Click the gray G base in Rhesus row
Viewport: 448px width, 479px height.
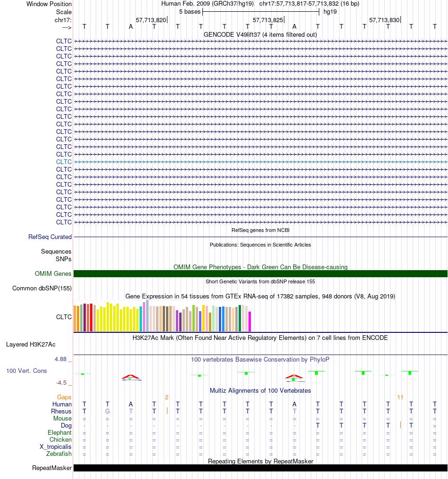pos(107,411)
